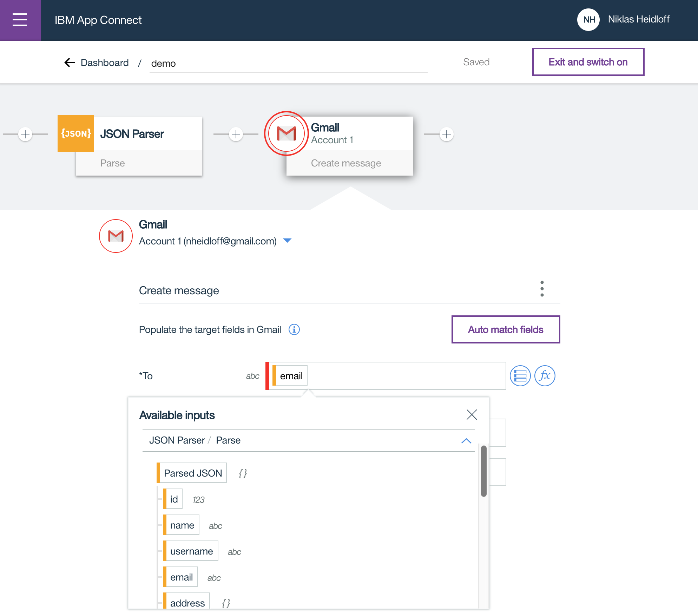698x616 pixels.
Task: Click the Create message section heading
Action: click(x=179, y=290)
